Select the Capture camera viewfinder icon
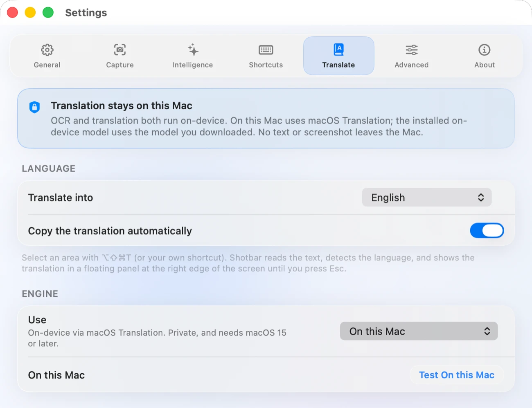This screenshot has height=408, width=532. pyautogui.click(x=120, y=50)
